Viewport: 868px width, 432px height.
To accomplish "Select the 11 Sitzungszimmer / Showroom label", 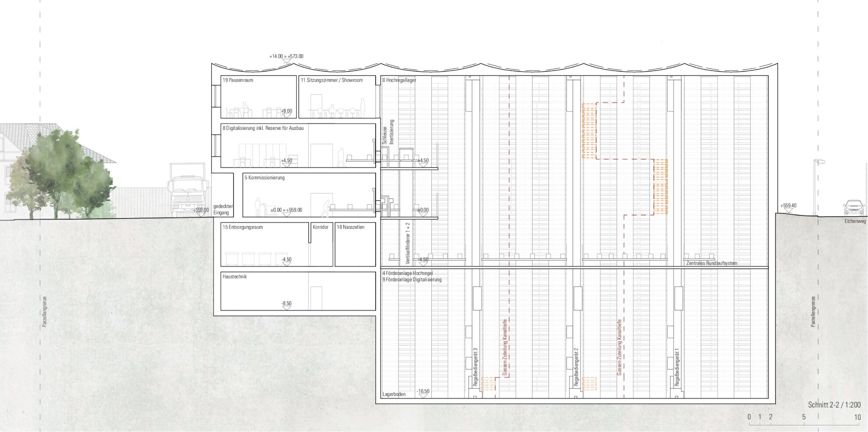I will click(x=332, y=81).
